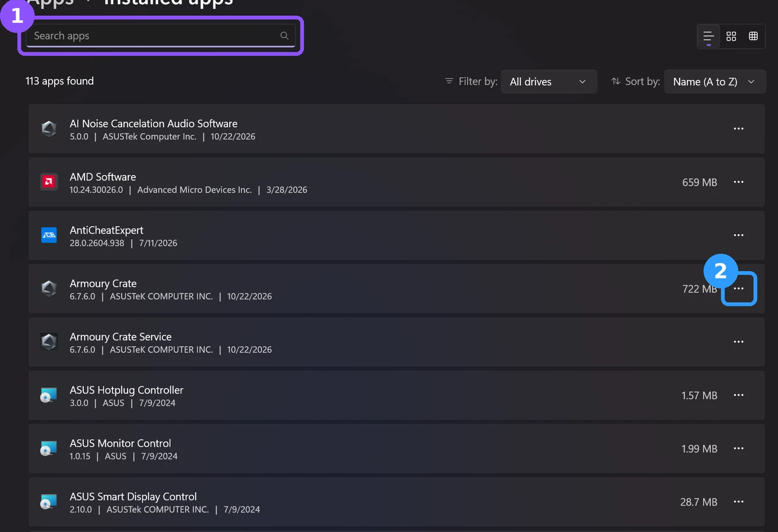Click the ASUS Hotplug Controller app name
The width and height of the screenshot is (778, 532).
click(x=126, y=390)
